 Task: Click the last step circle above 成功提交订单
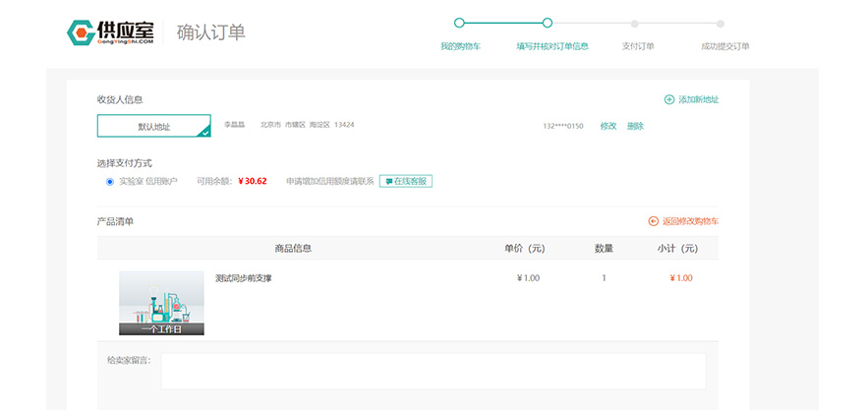click(x=721, y=23)
